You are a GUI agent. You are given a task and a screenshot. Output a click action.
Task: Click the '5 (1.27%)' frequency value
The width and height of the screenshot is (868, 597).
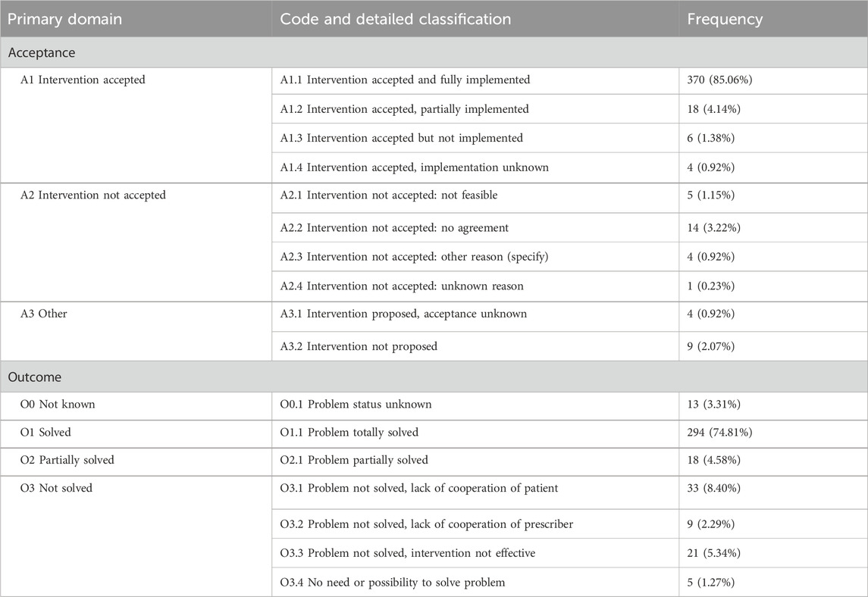click(711, 582)
